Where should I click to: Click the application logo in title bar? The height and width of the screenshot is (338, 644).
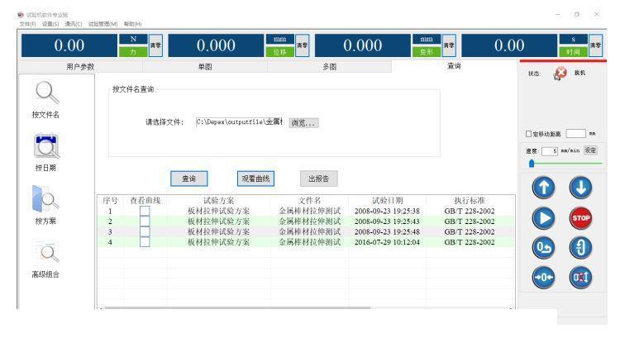(21, 15)
